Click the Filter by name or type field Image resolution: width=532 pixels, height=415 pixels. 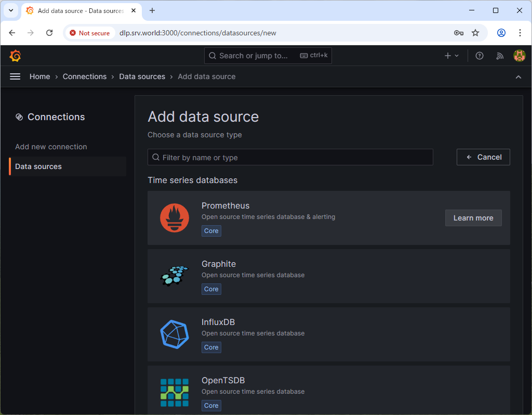pyautogui.click(x=290, y=157)
